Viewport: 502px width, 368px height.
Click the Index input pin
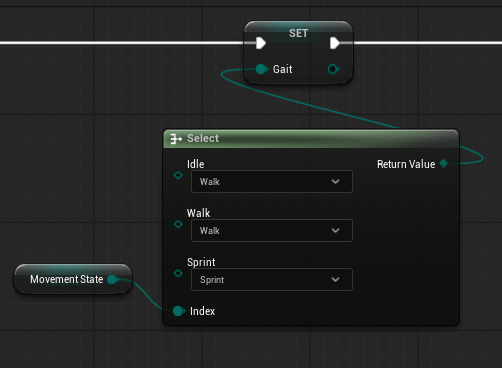coord(179,311)
